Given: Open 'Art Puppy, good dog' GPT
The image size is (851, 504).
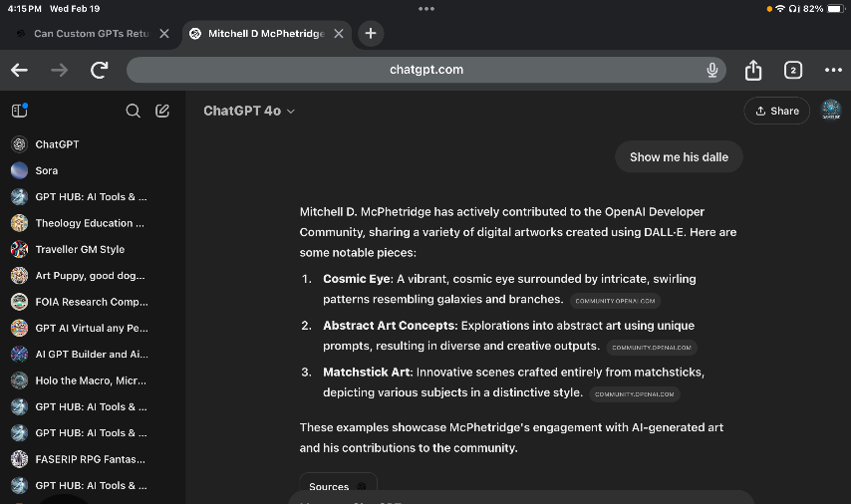Looking at the screenshot, I should coord(92,276).
